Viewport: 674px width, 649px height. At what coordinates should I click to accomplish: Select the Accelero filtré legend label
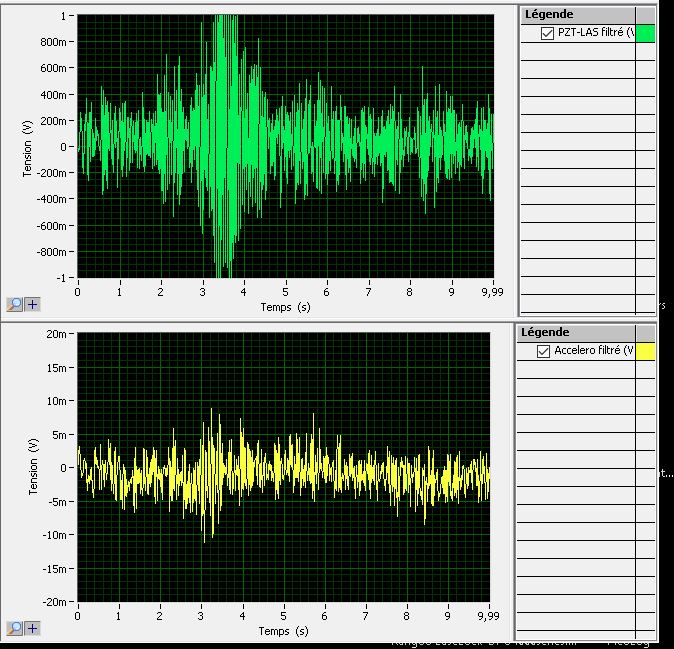[594, 351]
